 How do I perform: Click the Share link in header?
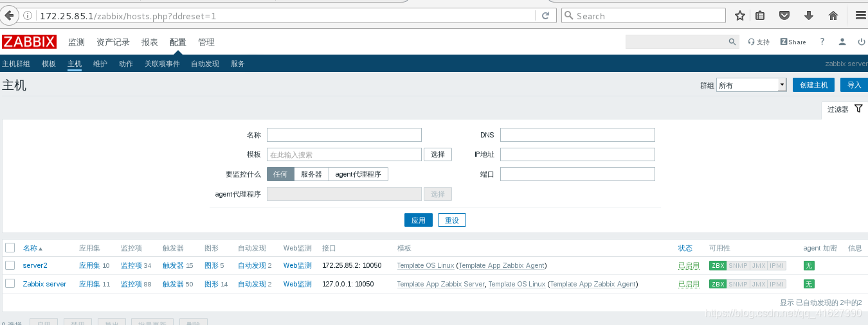[x=793, y=42]
